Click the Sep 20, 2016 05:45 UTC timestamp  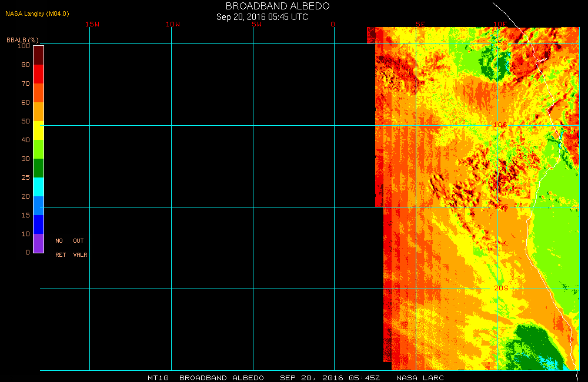pyautogui.click(x=262, y=17)
